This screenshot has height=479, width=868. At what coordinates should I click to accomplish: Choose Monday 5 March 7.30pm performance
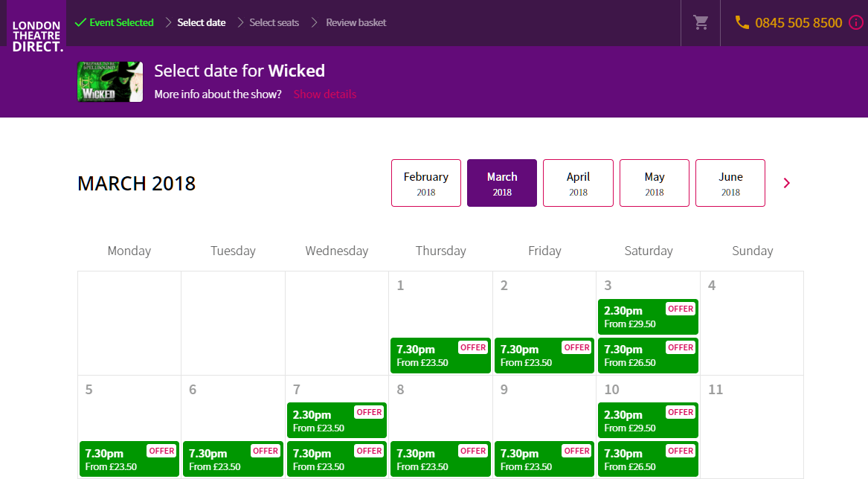pos(129,459)
